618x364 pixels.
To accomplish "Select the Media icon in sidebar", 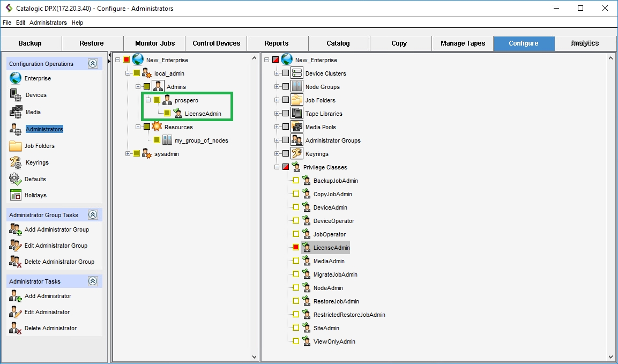I will 16,112.
